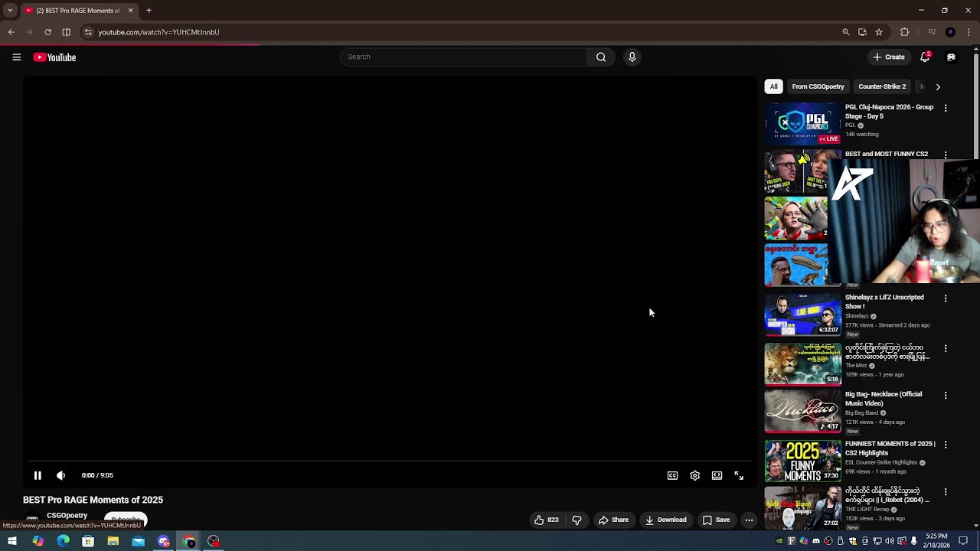
Task: Open options for THE LIGHT Recap video
Action: pos(946,492)
